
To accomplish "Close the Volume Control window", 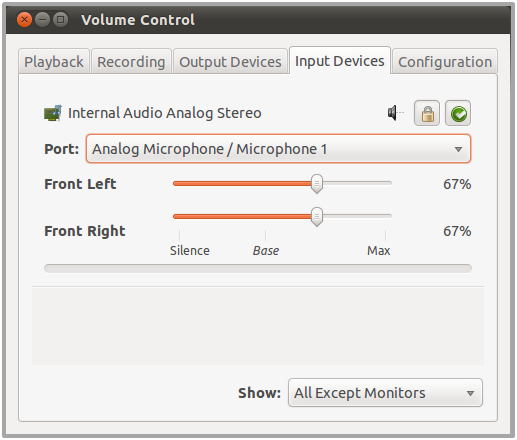I will (x=24, y=20).
